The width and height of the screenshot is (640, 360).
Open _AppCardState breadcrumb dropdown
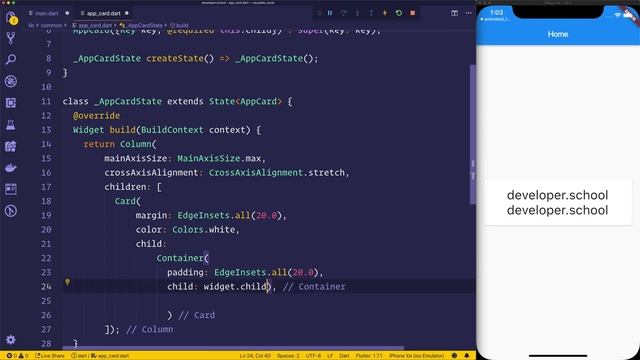[x=141, y=25]
